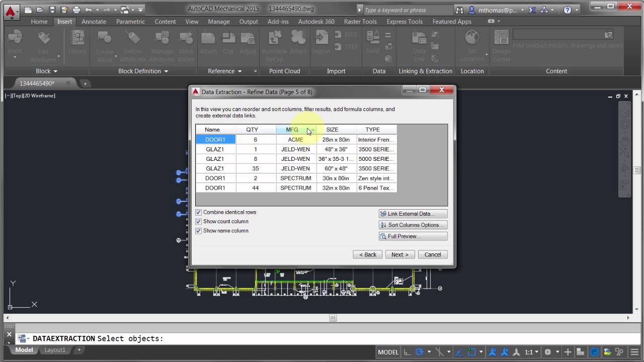Image resolution: width=644 pixels, height=362 pixels.
Task: Open the object snap settings dropdown arrow
Action: (x=481, y=352)
